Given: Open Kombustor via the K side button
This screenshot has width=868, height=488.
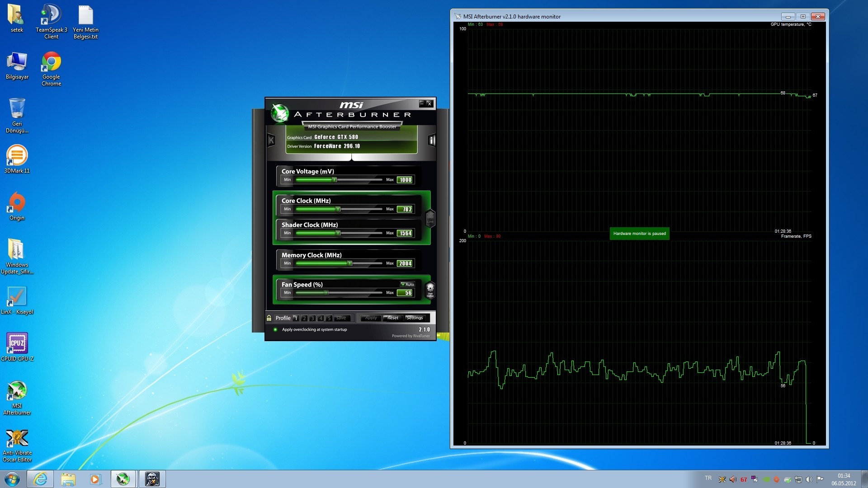Looking at the screenshot, I should (x=271, y=140).
